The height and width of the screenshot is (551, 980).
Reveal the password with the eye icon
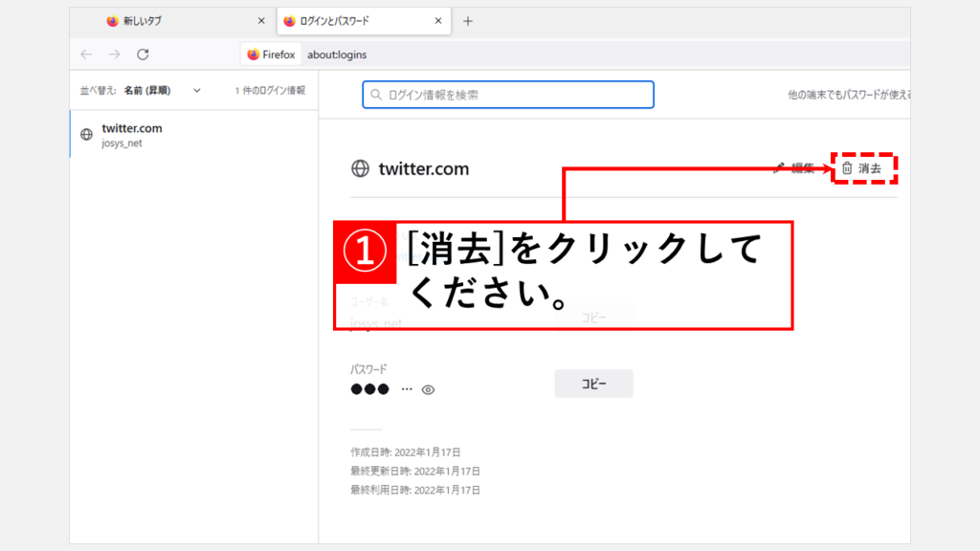coord(429,390)
